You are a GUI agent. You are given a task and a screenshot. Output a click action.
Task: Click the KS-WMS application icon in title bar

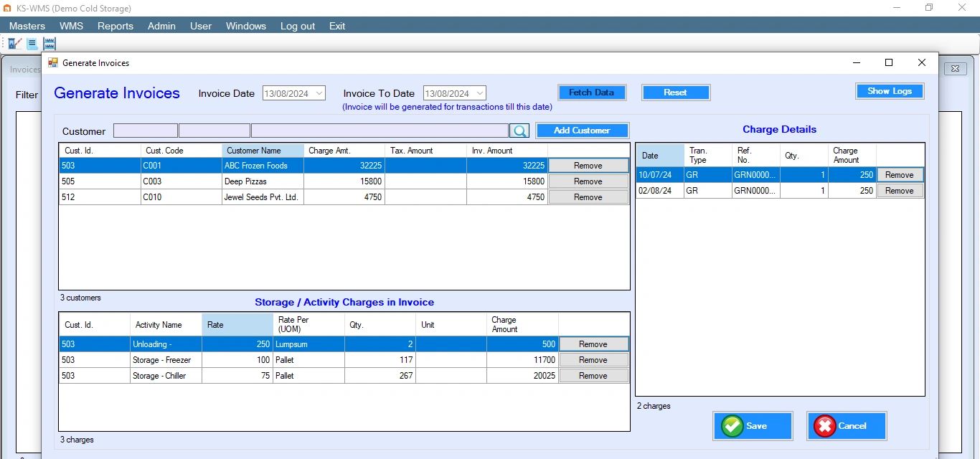pyautogui.click(x=7, y=8)
